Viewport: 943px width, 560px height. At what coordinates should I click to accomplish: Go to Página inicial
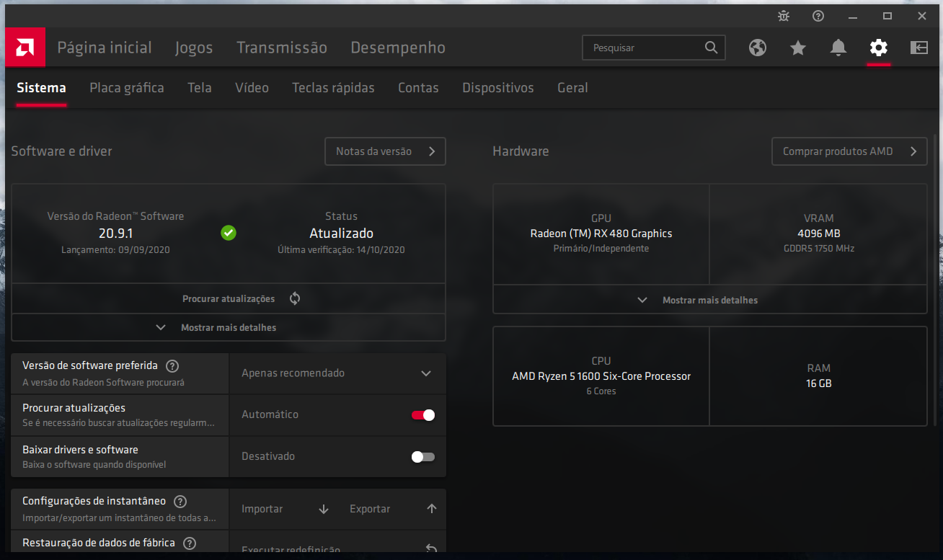pos(105,48)
